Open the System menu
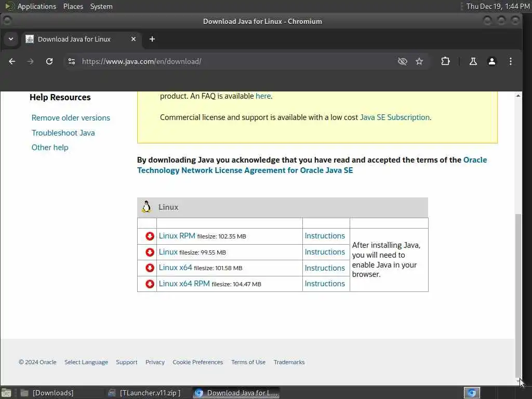The image size is (532, 399). click(x=101, y=6)
